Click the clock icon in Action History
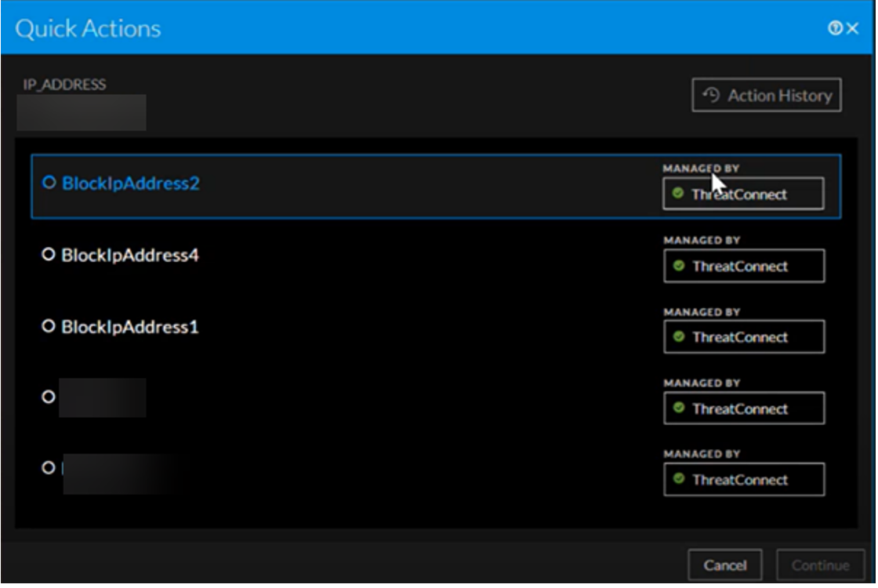The width and height of the screenshot is (878, 588). tap(711, 96)
